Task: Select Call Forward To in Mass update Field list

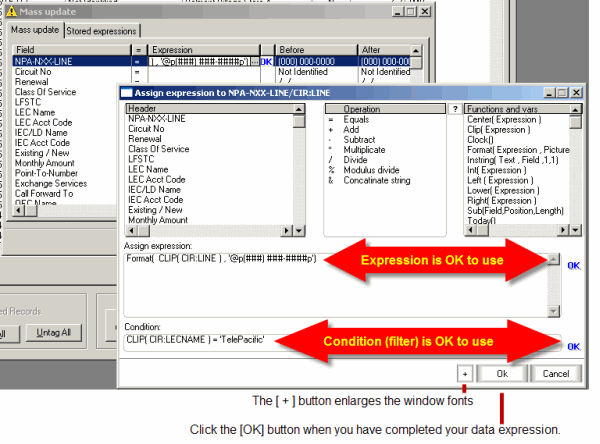Action: coord(44,193)
